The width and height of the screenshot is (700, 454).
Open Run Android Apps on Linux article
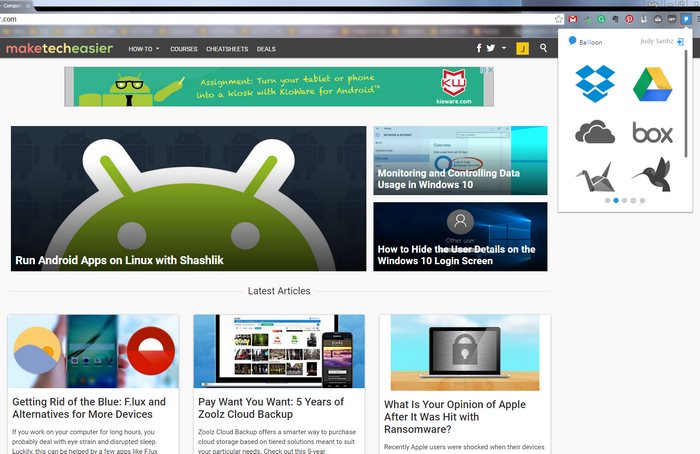pyautogui.click(x=119, y=260)
